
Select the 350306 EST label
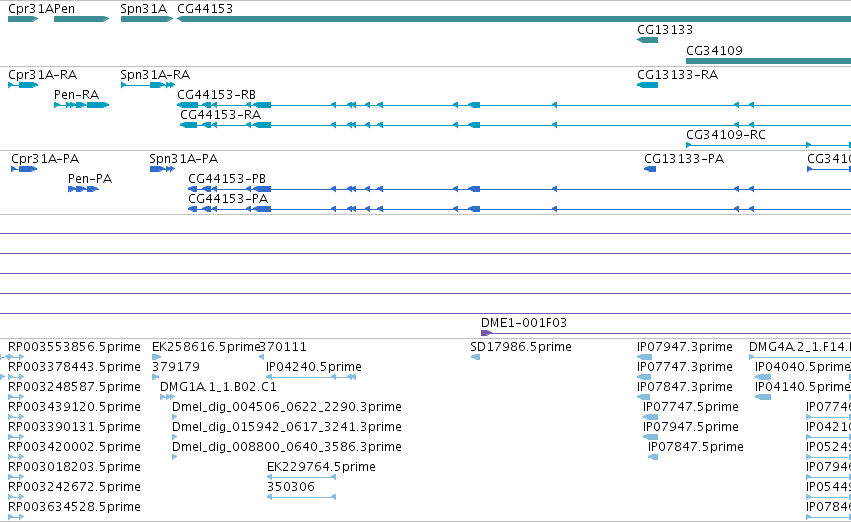(291, 487)
